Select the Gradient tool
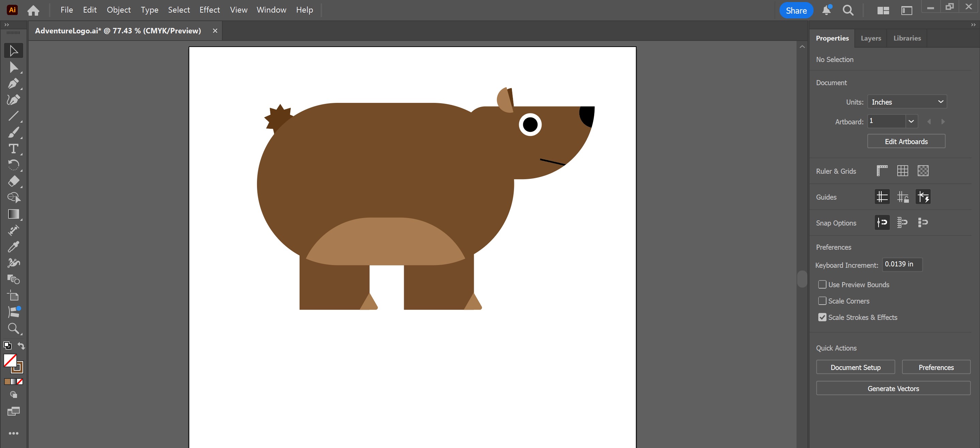The height and width of the screenshot is (448, 980). point(13,214)
